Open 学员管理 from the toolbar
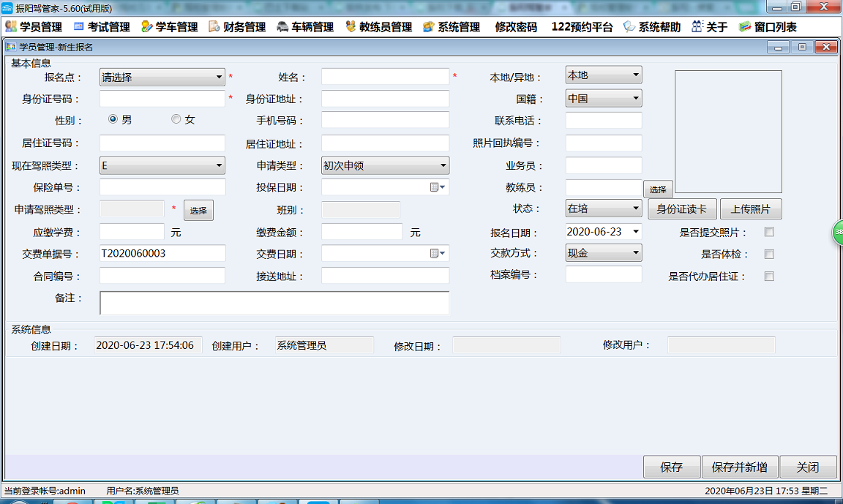This screenshot has height=504, width=843. click(x=32, y=26)
